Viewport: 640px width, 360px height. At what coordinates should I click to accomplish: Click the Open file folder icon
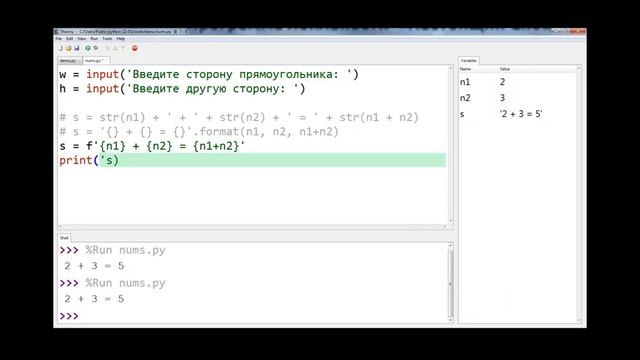tap(69, 48)
